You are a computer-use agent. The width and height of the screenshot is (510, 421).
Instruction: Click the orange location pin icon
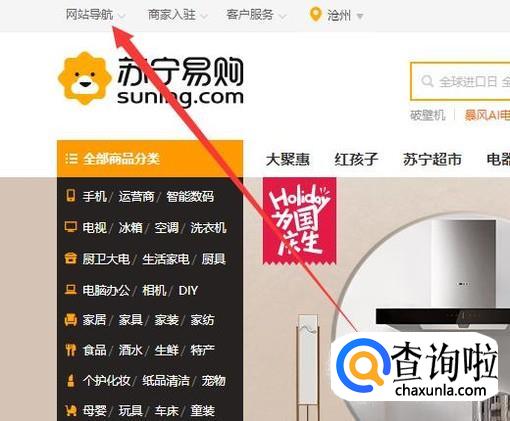tap(315, 15)
